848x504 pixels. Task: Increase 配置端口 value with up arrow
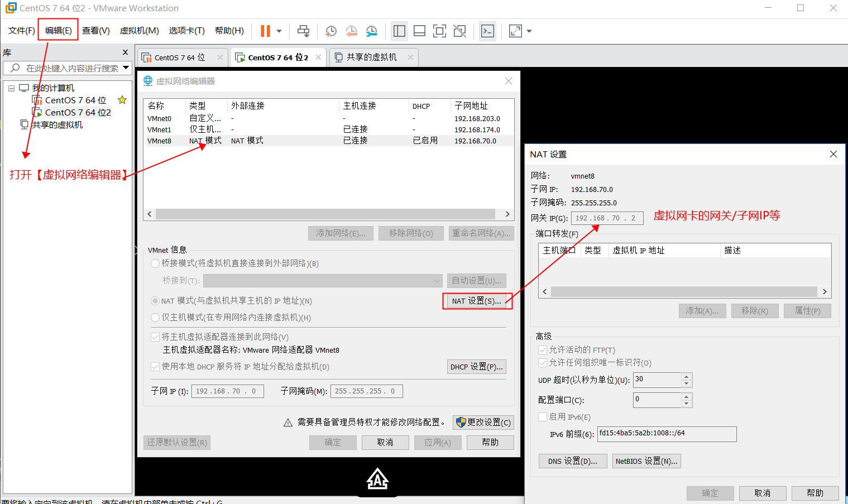click(x=687, y=397)
